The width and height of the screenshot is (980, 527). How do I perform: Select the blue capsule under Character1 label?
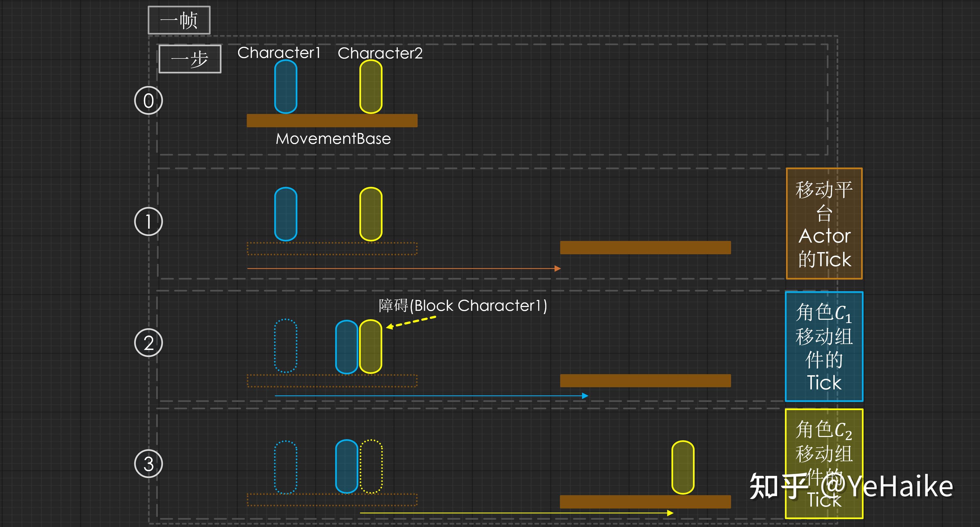point(286,87)
